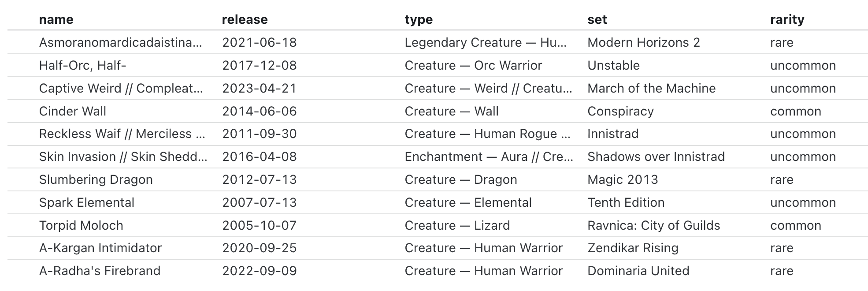Select the Asmoranomardicadaistina card name cell
Image resolution: width=868 pixels, height=291 pixels.
(120, 42)
